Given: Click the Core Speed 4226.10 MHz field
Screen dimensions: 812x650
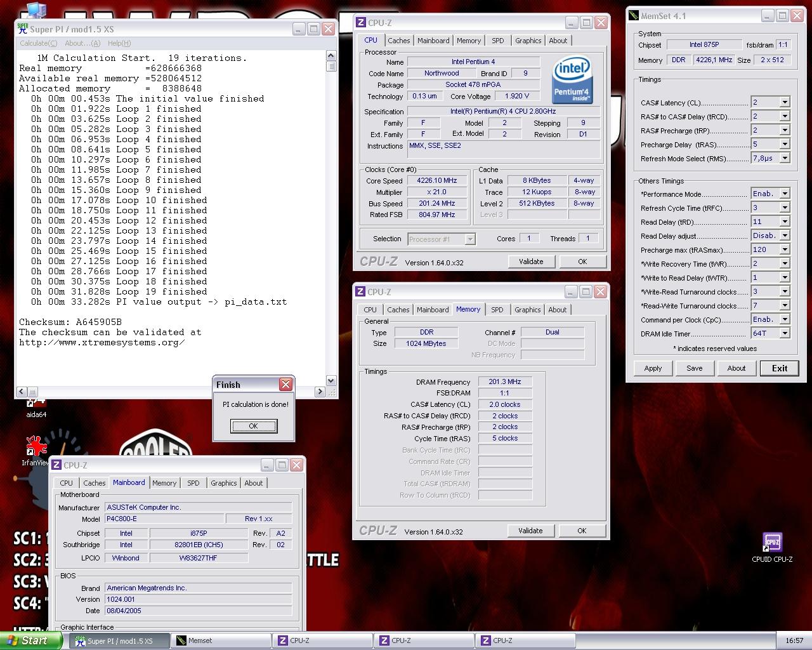Looking at the screenshot, I should [x=437, y=181].
